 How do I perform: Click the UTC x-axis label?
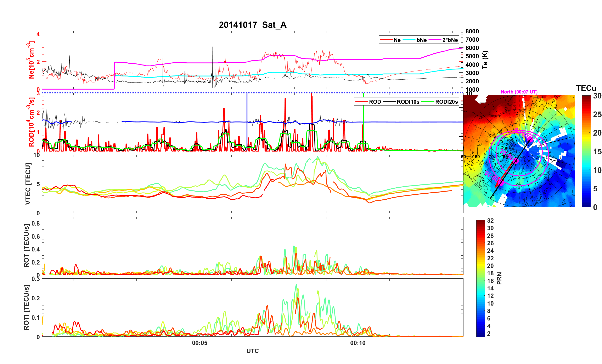click(252, 351)
